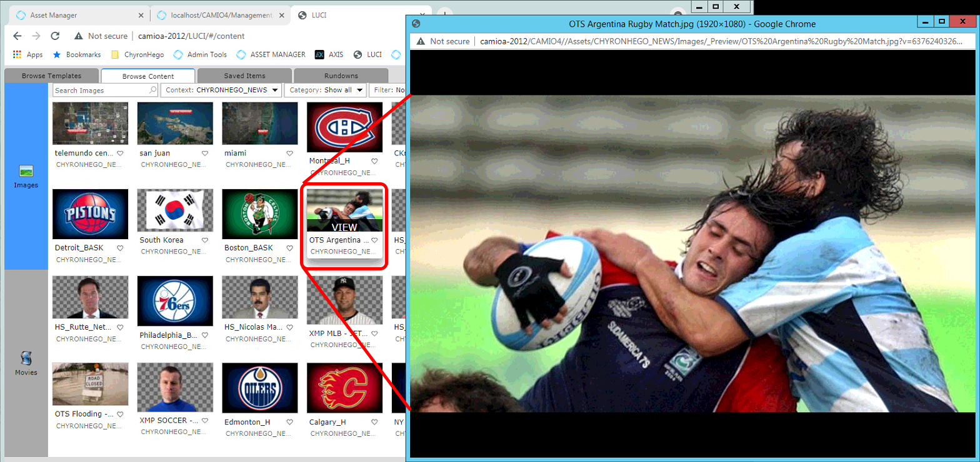
Task: Click the browser back arrow
Action: [17, 36]
